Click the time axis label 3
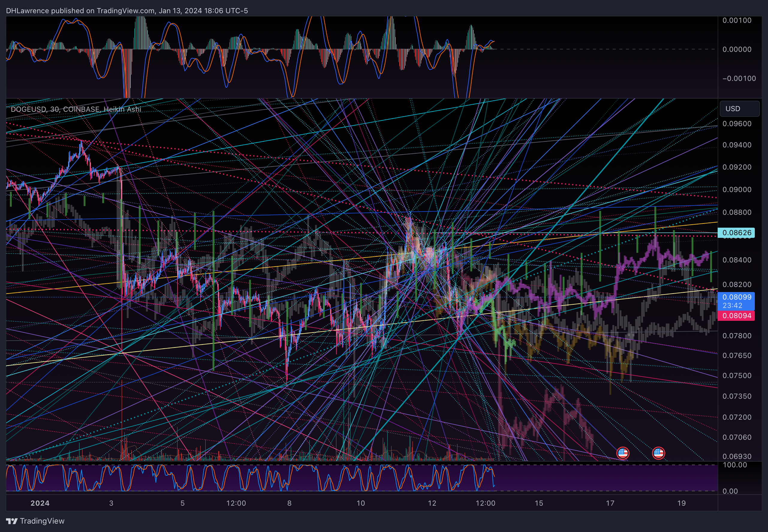Viewport: 768px width, 532px height. (112, 503)
